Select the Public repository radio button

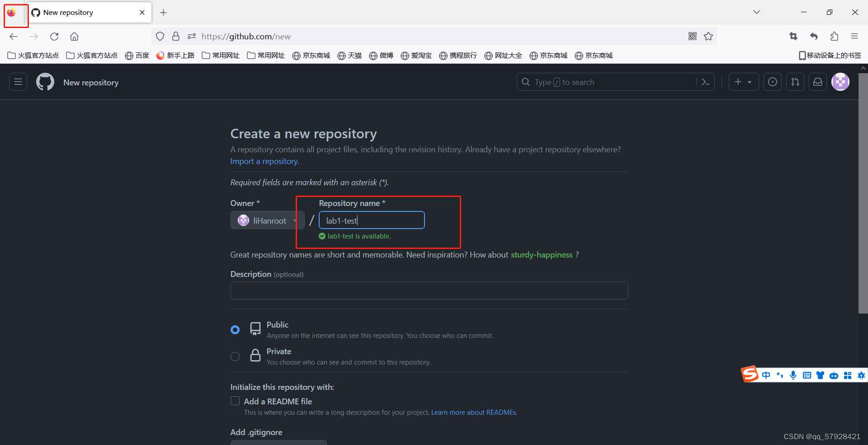click(x=235, y=329)
